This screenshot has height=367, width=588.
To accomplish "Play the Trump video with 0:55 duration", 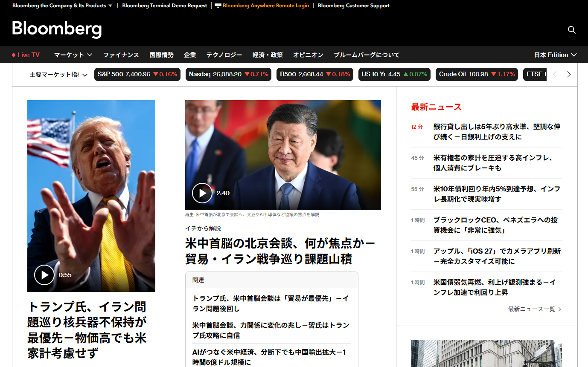I will coord(44,275).
